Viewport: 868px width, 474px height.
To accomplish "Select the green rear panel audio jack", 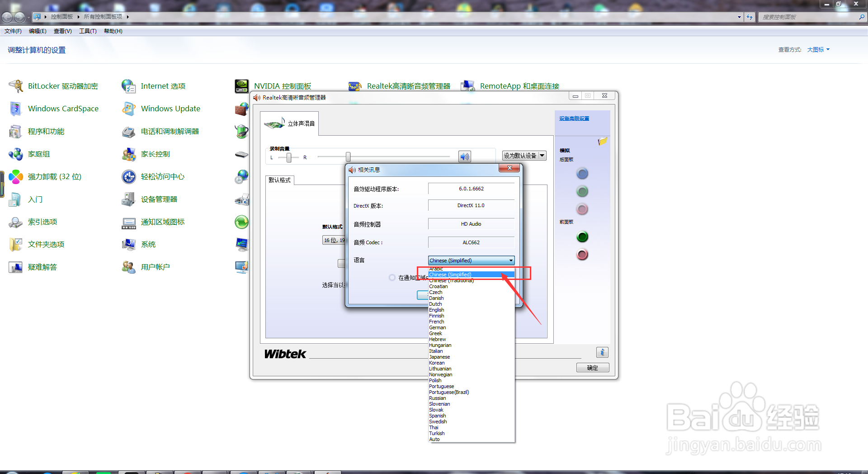I will click(582, 191).
